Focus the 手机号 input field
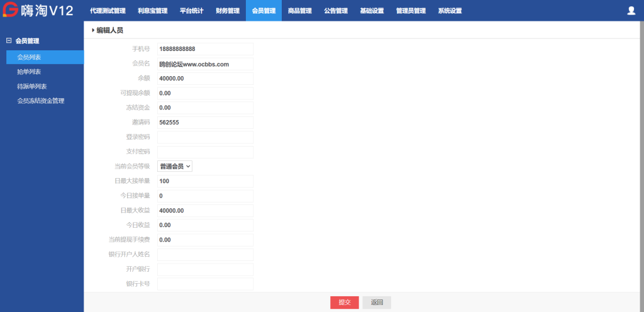This screenshot has width=644, height=312. click(x=206, y=49)
